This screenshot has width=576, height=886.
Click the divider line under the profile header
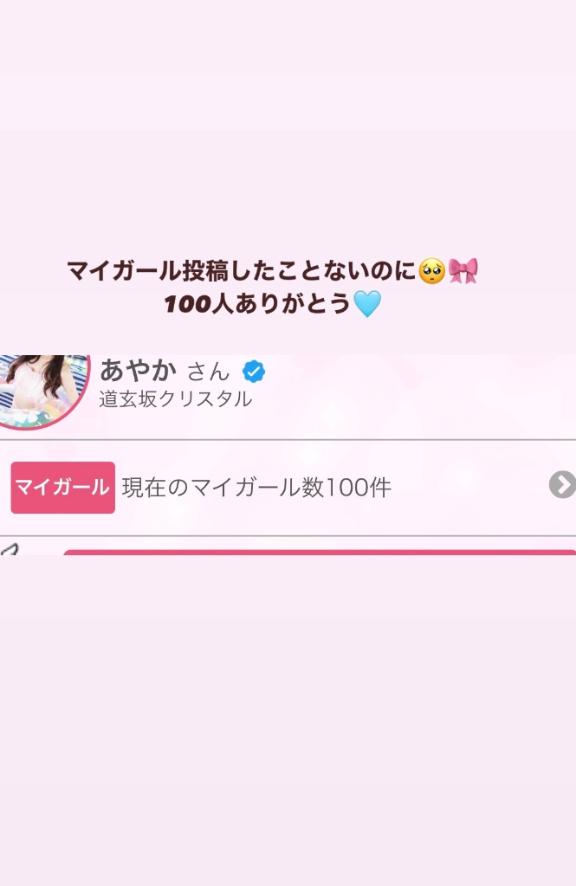point(288,439)
